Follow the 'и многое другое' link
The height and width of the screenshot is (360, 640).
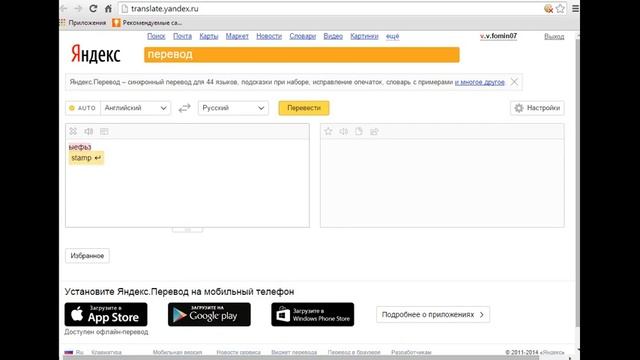pyautogui.click(x=480, y=82)
